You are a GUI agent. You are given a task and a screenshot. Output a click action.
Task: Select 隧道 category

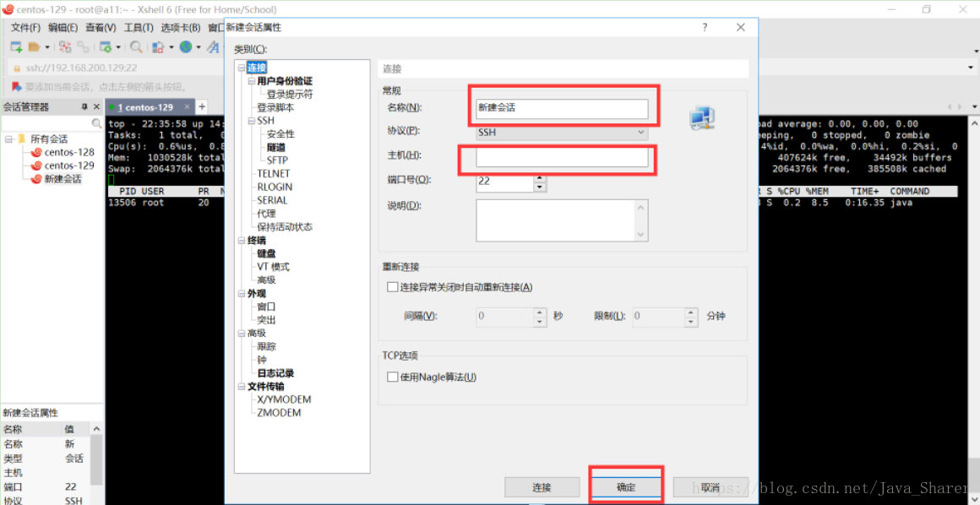[275, 147]
